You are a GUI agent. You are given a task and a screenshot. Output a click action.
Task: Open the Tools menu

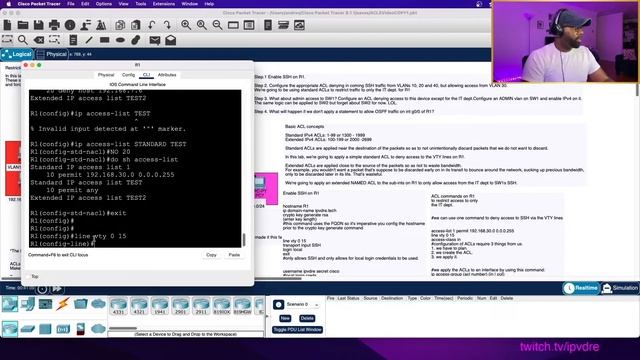click(x=140, y=4)
